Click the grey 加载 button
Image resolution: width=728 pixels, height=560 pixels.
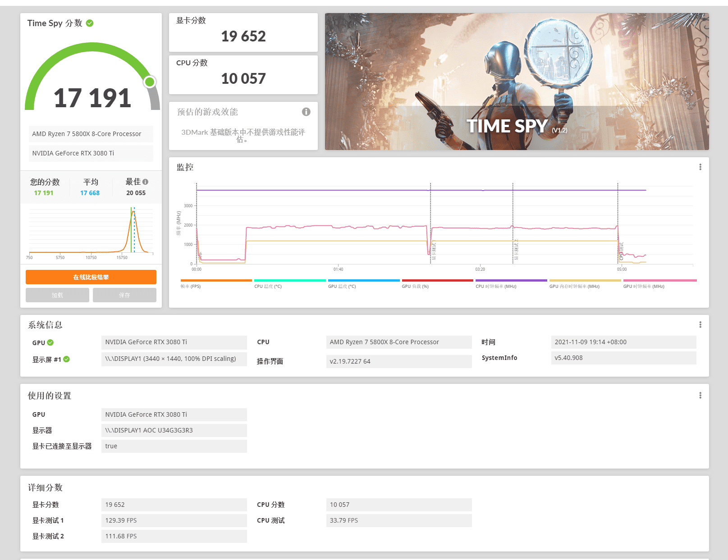tap(57, 295)
